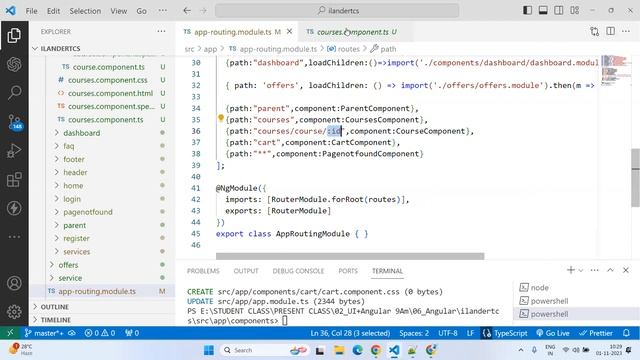Click the Explorer more actions ellipsis
Image resolution: width=640 pixels, height=360 pixels.
coord(162,31)
